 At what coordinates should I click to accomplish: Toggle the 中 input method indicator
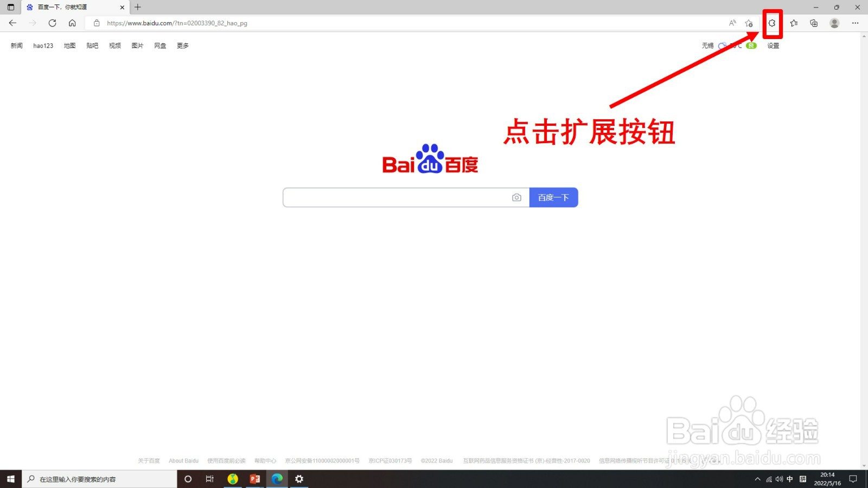pos(790,479)
